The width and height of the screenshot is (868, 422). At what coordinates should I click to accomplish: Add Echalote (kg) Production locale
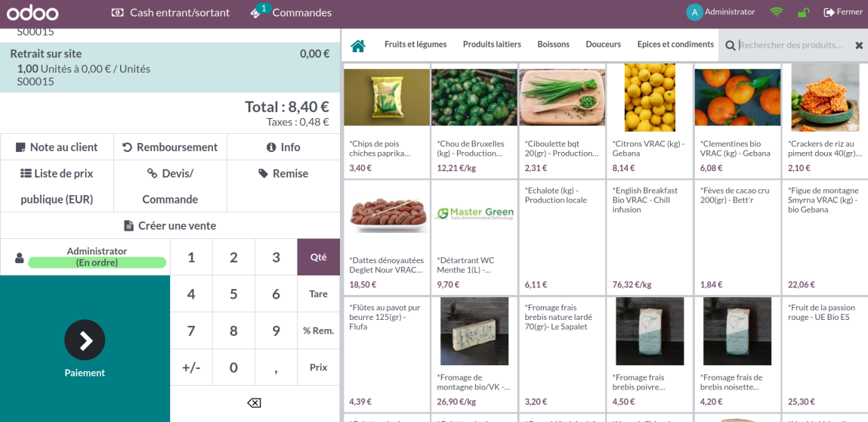point(562,237)
